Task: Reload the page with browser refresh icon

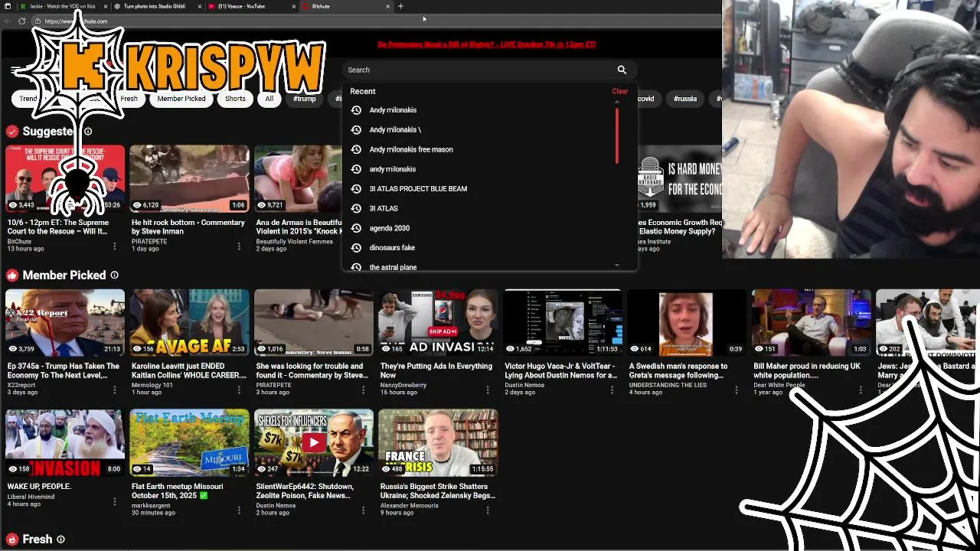Action: click(21, 21)
